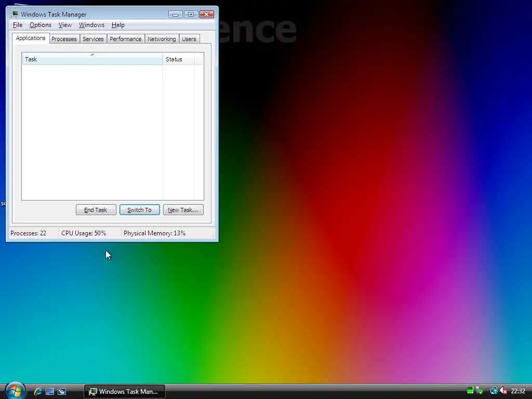
Task: Click the 'CPU Usage: 50%' status text
Action: (x=84, y=233)
